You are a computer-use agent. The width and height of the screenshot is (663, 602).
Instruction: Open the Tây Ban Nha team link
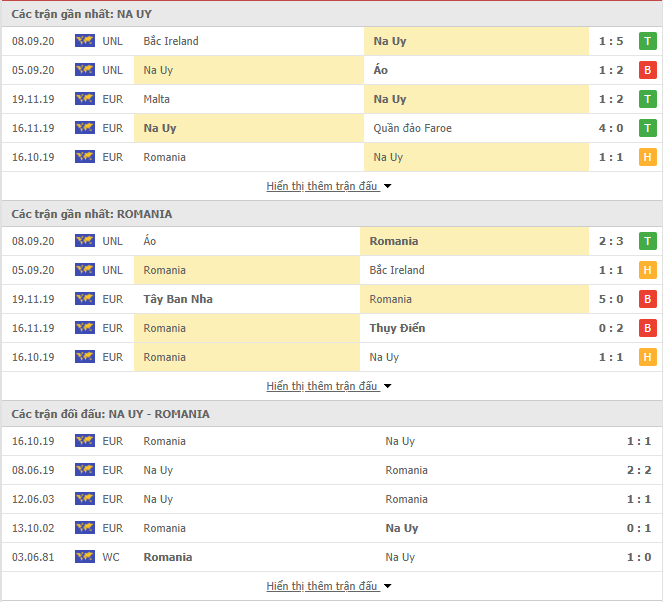coord(178,299)
